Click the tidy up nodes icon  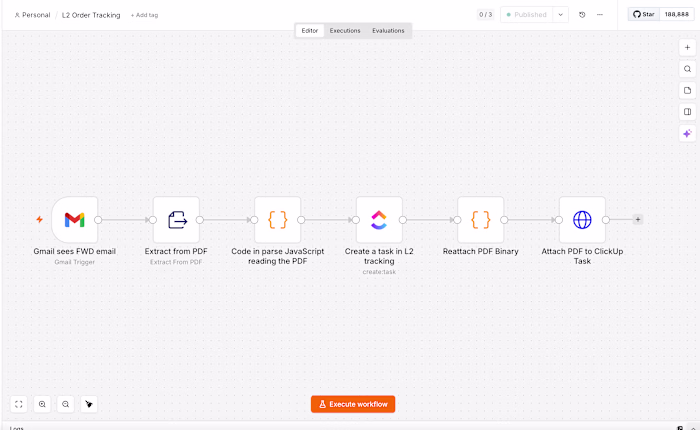(x=89, y=404)
